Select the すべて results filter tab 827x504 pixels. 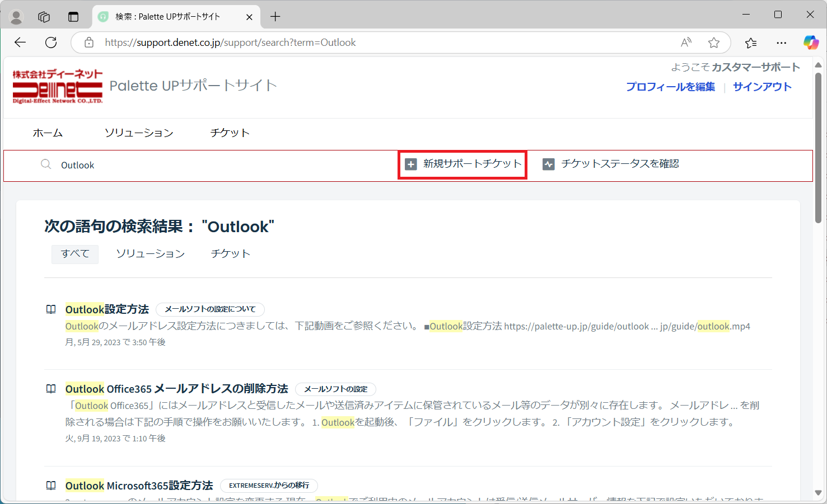(75, 254)
